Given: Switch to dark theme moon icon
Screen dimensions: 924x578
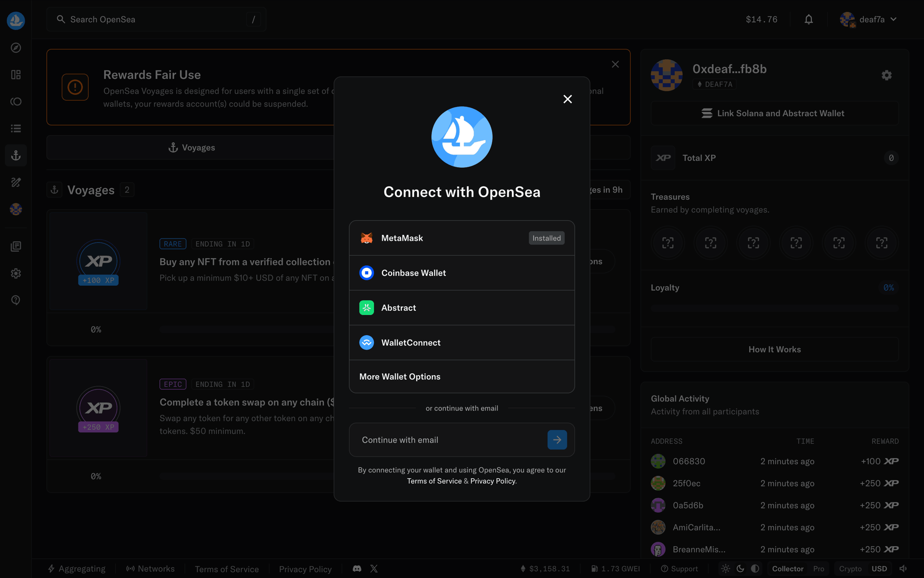Looking at the screenshot, I should pos(740,569).
